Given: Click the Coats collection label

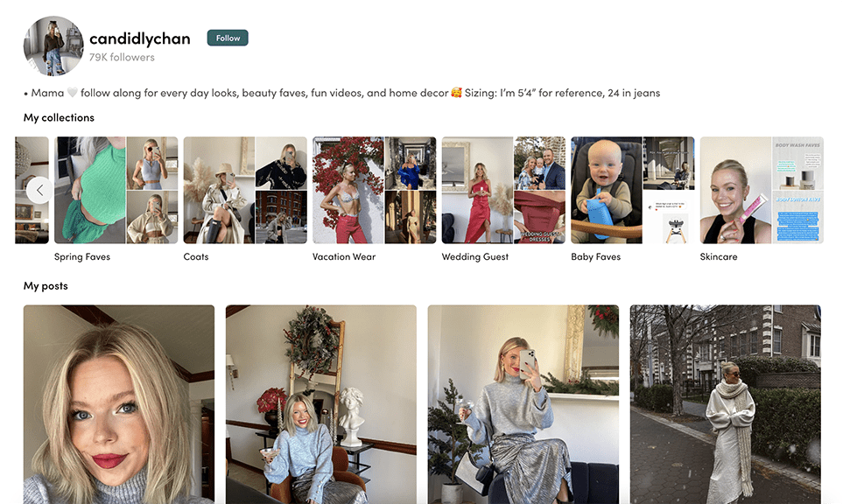Looking at the screenshot, I should [196, 257].
